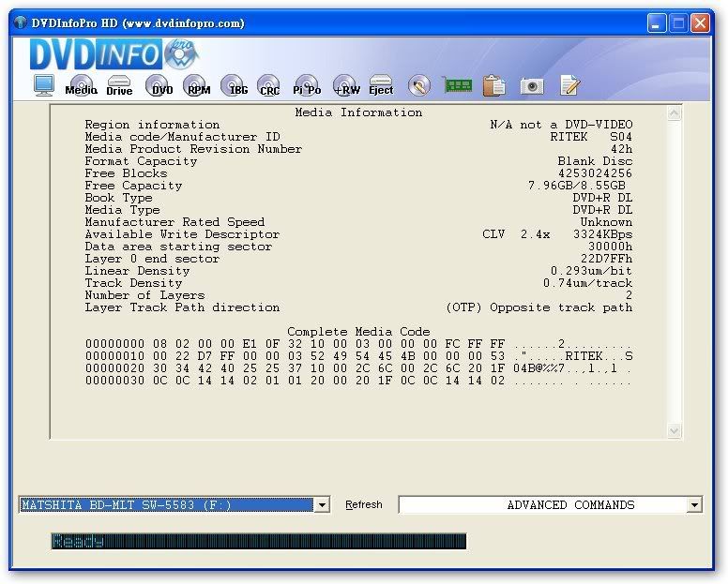Open the Drive information tool
The image size is (728, 584).
(x=119, y=85)
